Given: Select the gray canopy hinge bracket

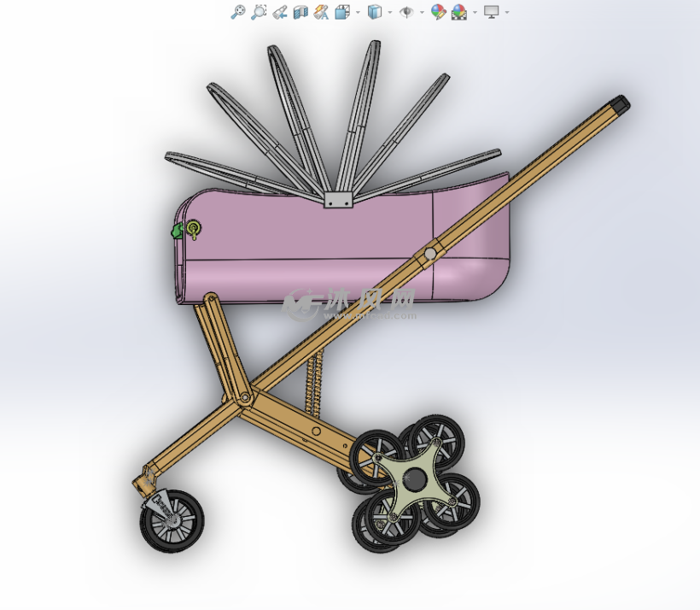Looking at the screenshot, I should (x=338, y=200).
